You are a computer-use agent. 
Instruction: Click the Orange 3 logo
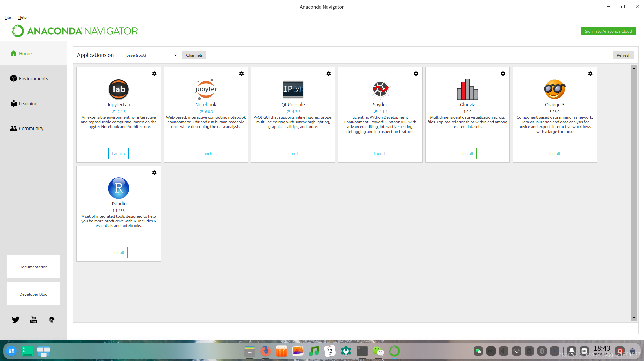click(x=555, y=89)
